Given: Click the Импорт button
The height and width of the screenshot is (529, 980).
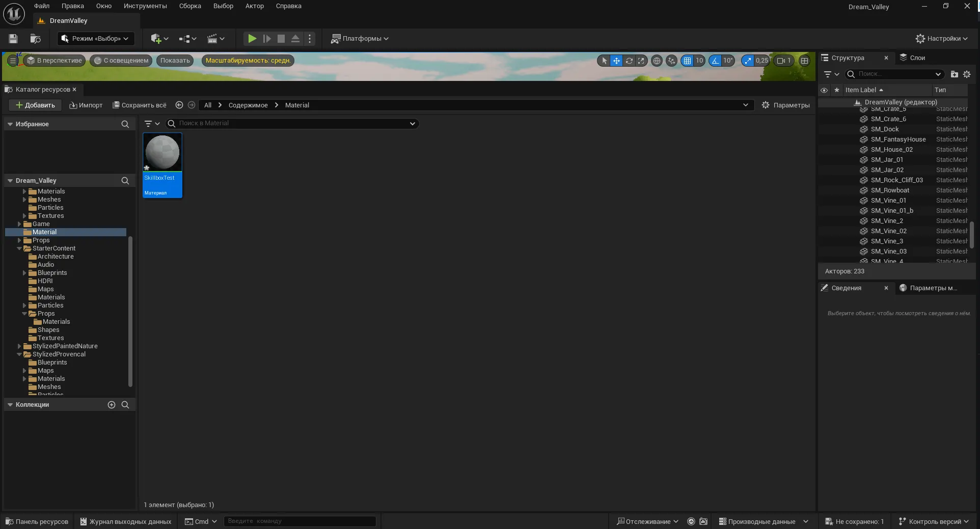Looking at the screenshot, I should (86, 105).
